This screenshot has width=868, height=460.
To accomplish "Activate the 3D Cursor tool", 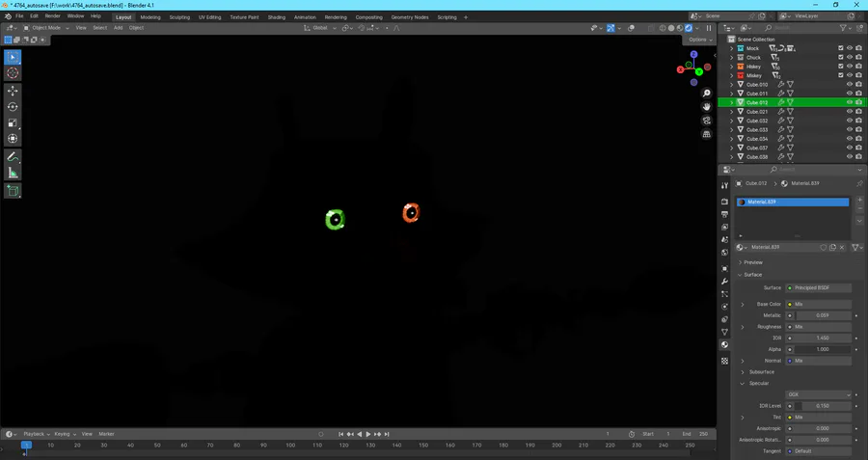I will click(x=13, y=73).
